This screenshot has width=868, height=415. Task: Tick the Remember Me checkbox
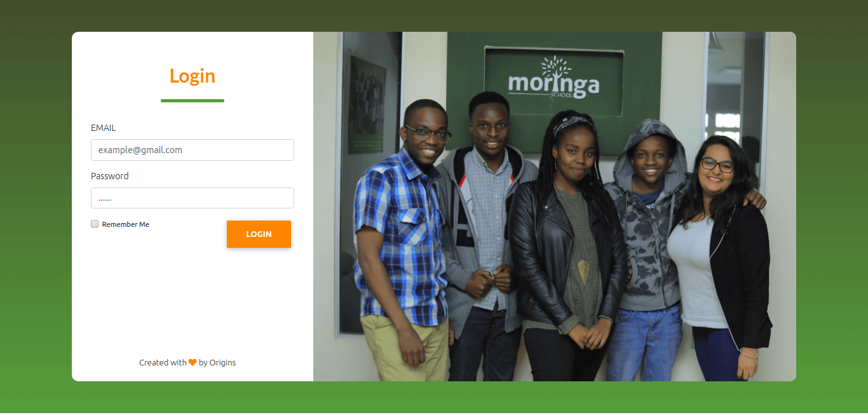click(x=95, y=224)
